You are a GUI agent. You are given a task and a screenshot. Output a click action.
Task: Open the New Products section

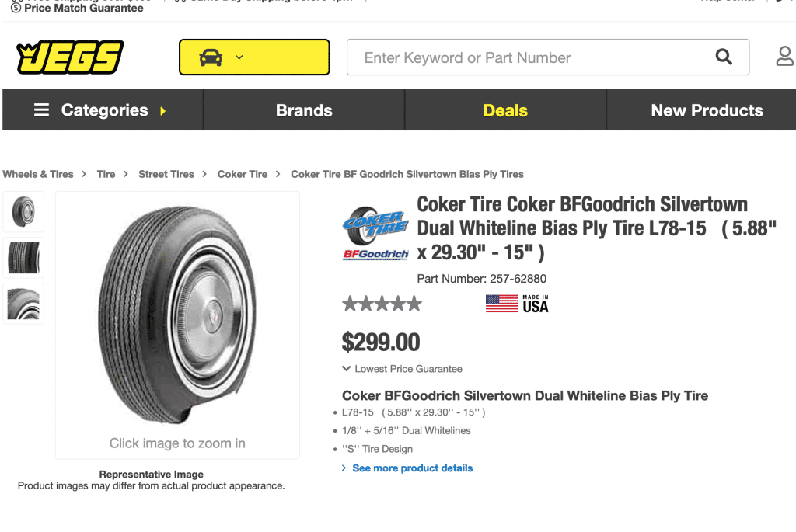707,110
